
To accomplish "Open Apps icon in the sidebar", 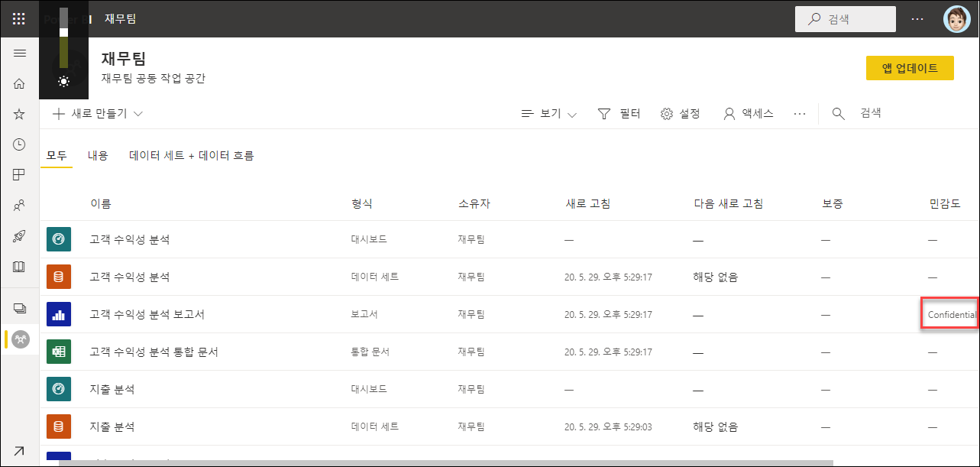I will click(20, 175).
